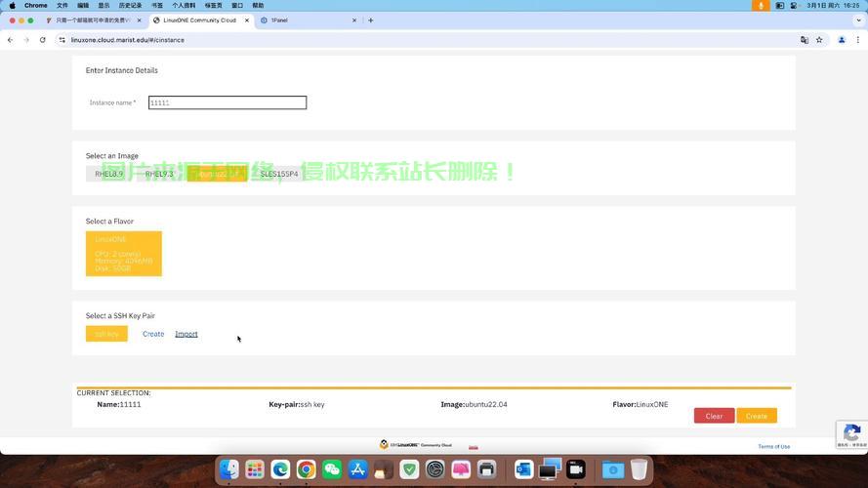Viewport: 868px width, 488px height.
Task: Click the Import SSH key link
Action: [x=186, y=334]
